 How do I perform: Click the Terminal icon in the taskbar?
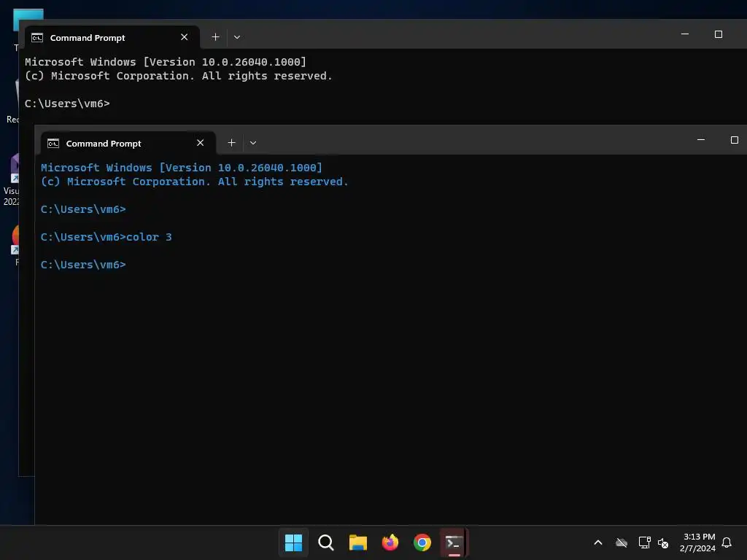pos(454,542)
